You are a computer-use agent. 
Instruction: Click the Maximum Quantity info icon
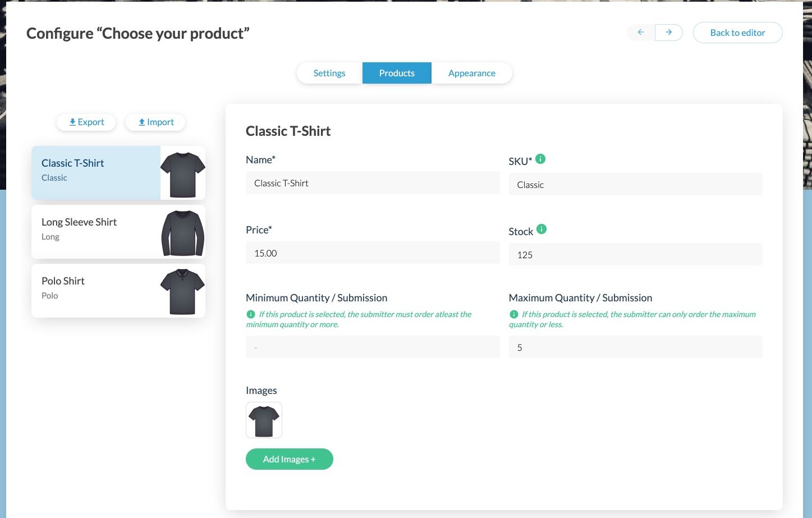(x=513, y=314)
